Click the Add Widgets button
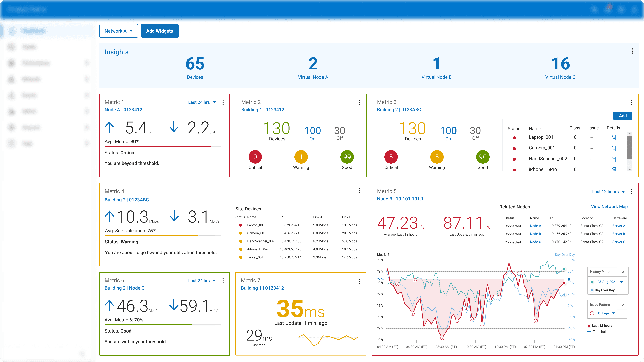Screen dimensions: 644x362 [159, 31]
